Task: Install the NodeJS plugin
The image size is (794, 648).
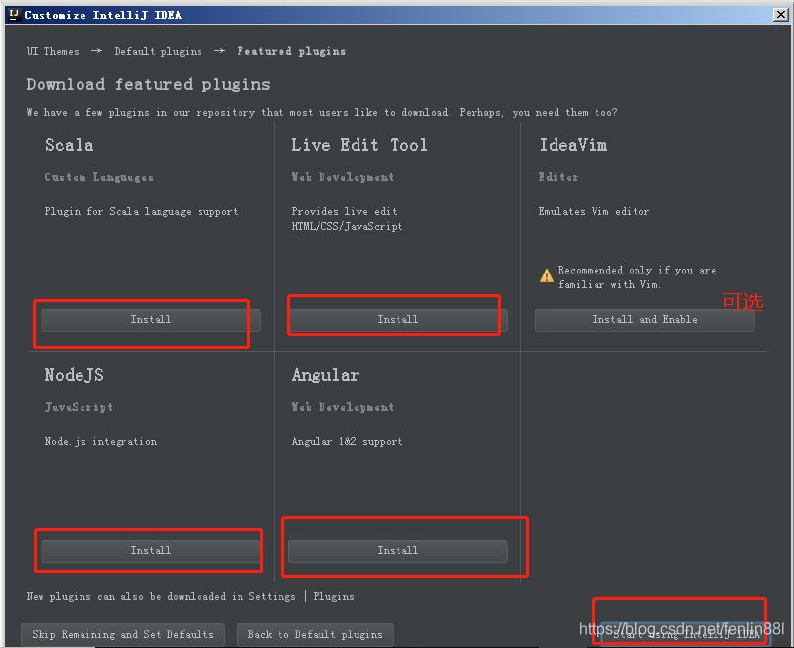Action: click(150, 551)
